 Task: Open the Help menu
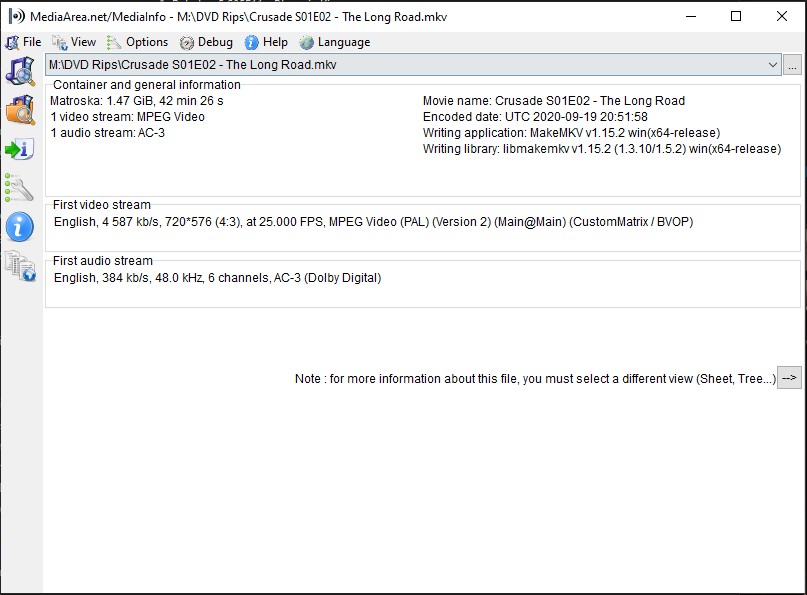[266, 42]
